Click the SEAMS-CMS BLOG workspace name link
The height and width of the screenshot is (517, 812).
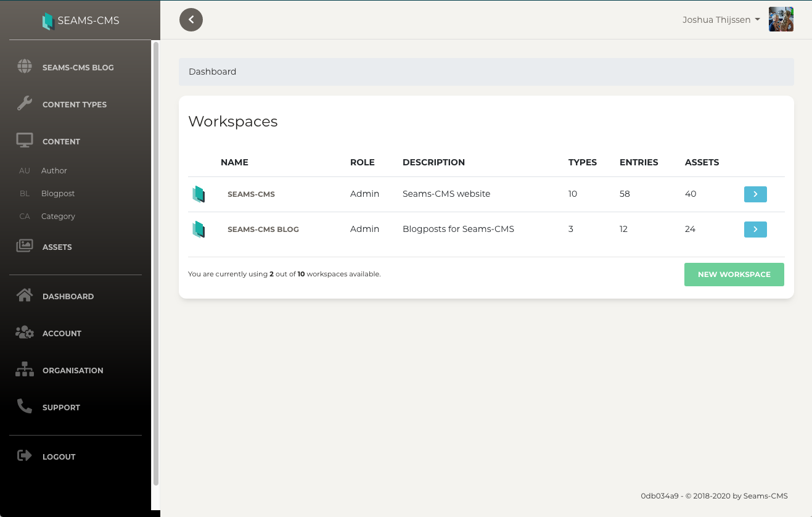coord(263,230)
